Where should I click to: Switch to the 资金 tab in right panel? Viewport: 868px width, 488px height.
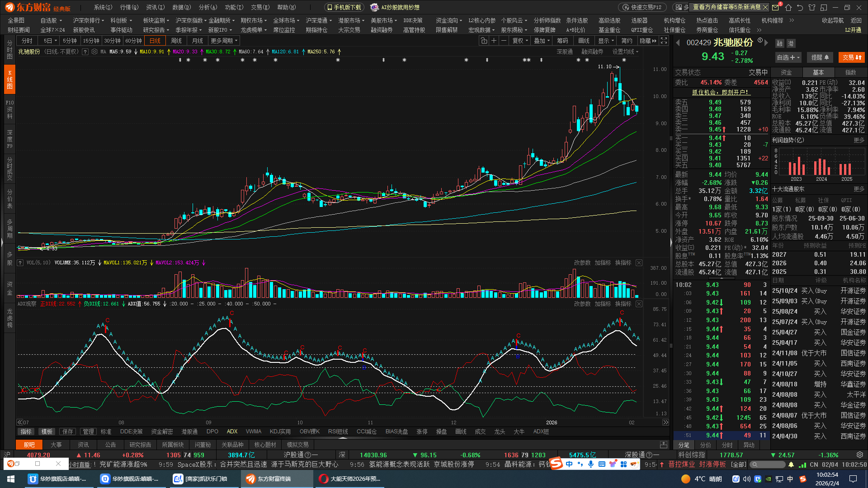click(786, 72)
